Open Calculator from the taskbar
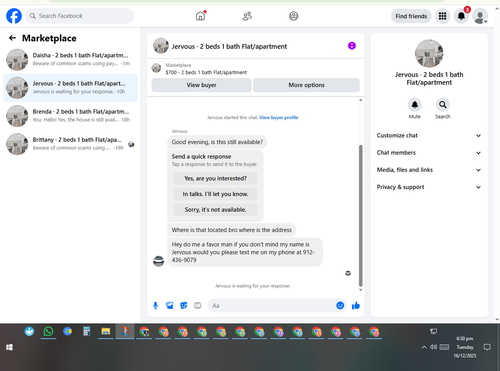This screenshot has height=371, width=500. 87,331
